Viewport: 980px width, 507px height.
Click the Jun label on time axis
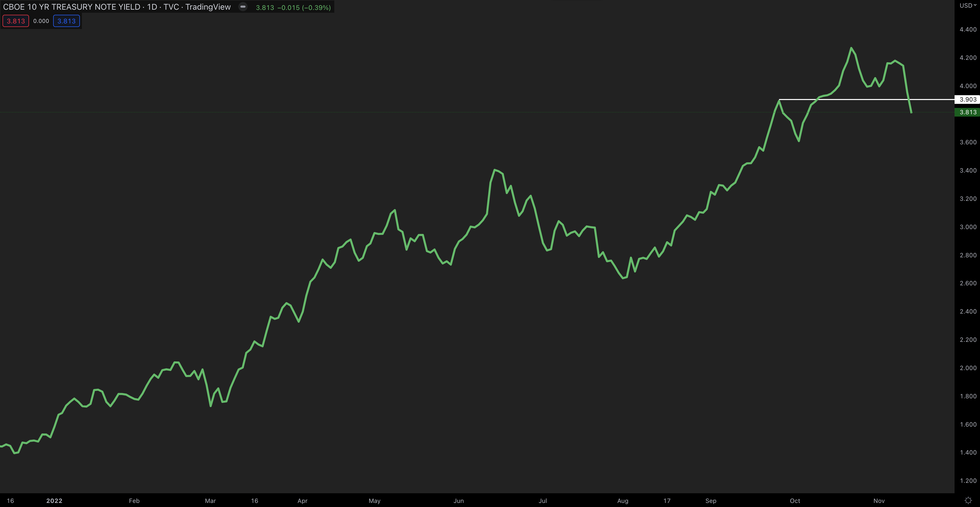coord(459,501)
